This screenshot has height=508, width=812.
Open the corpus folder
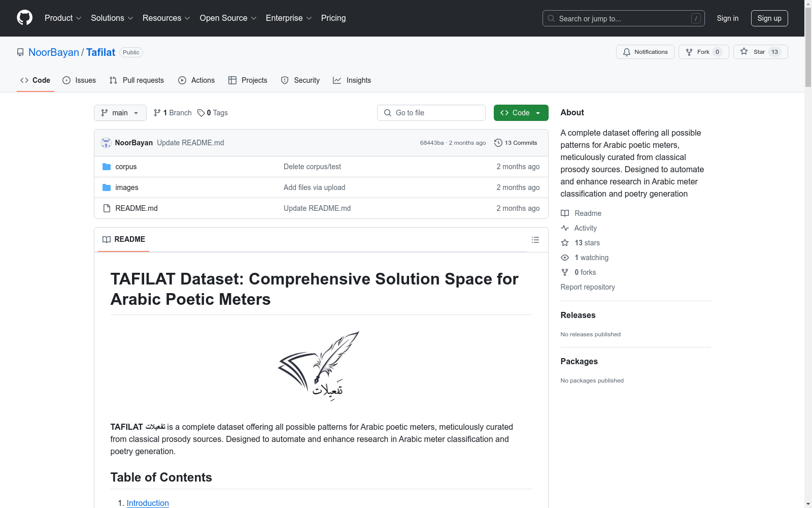tap(126, 167)
